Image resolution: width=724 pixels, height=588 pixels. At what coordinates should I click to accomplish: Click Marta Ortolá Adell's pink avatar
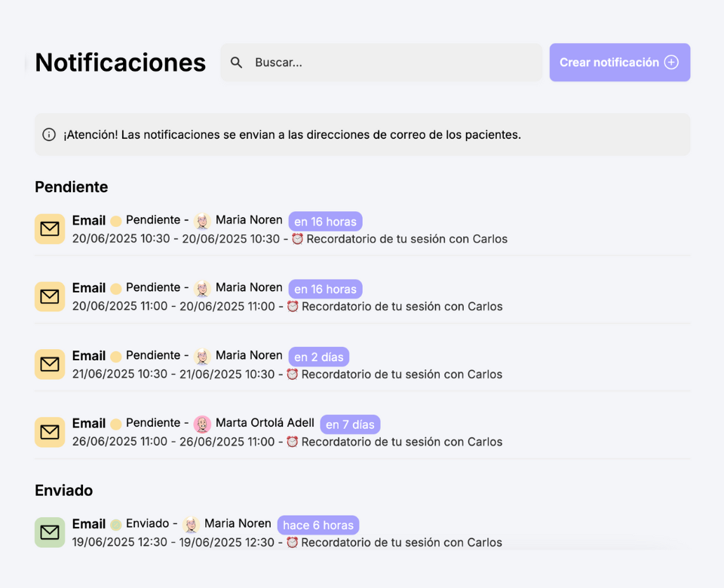[202, 424]
